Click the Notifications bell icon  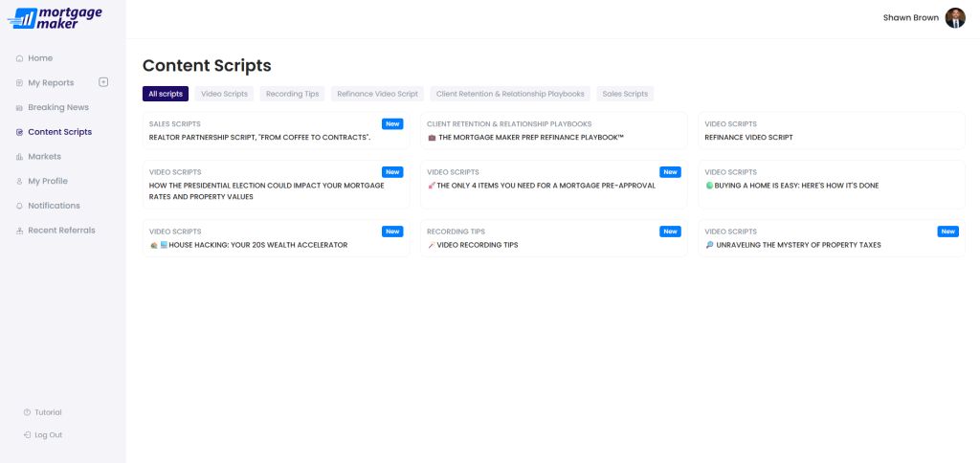19,206
